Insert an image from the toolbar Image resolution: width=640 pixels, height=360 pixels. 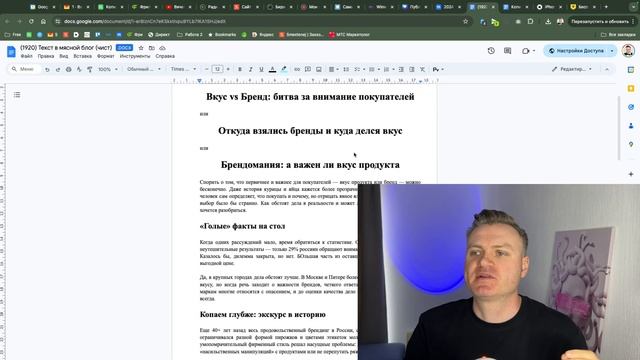(319, 69)
